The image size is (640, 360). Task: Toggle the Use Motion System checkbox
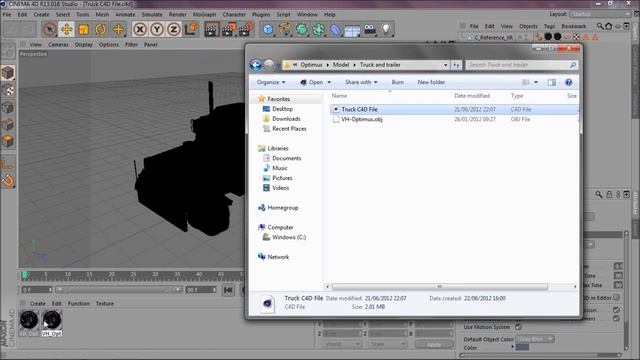point(518,327)
